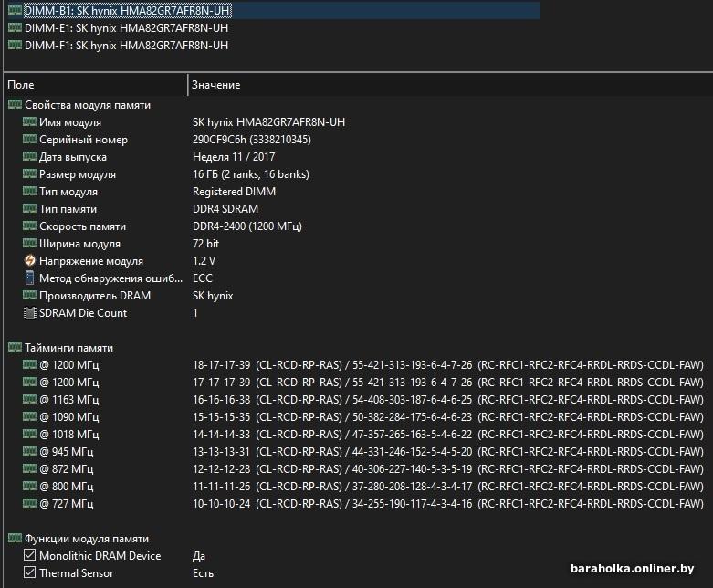Toggle Monolithic DRAM Device checkbox
Screen dimensions: 713x588
tap(29, 555)
